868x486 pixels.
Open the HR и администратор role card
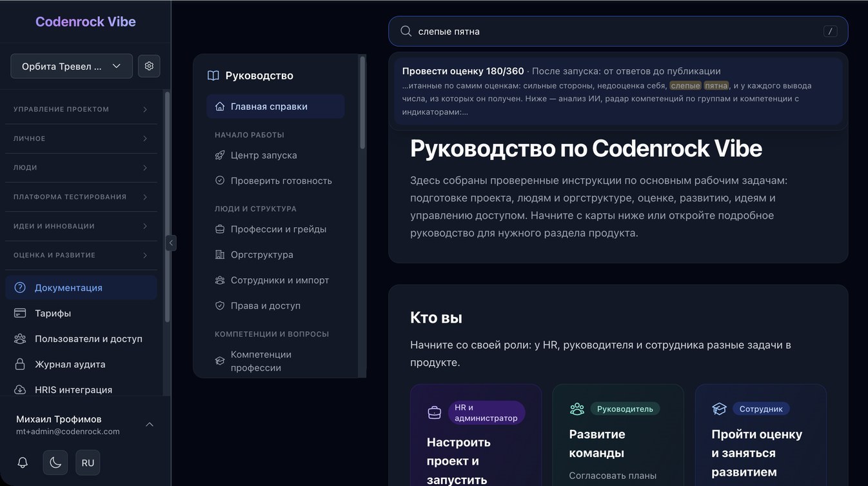tap(476, 436)
